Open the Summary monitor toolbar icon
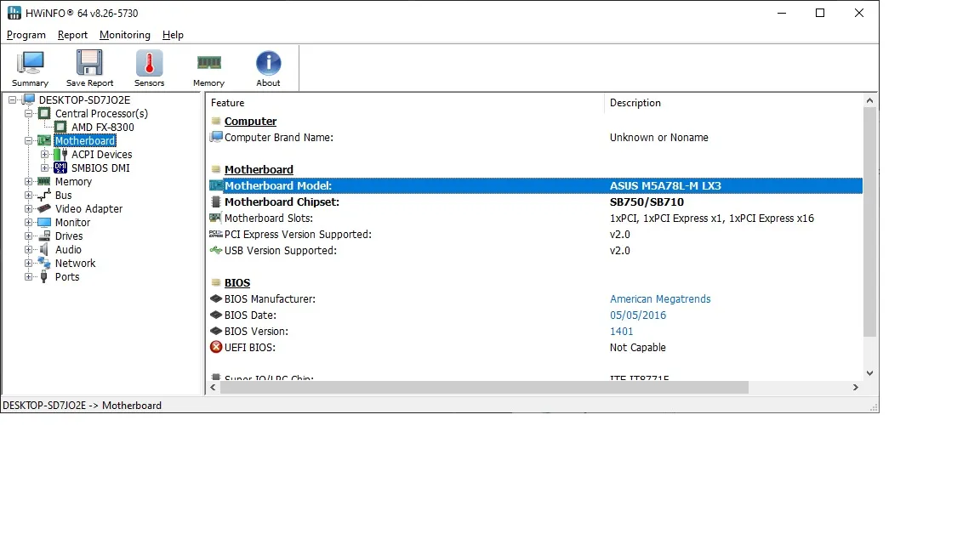The image size is (980, 551). pos(31,64)
